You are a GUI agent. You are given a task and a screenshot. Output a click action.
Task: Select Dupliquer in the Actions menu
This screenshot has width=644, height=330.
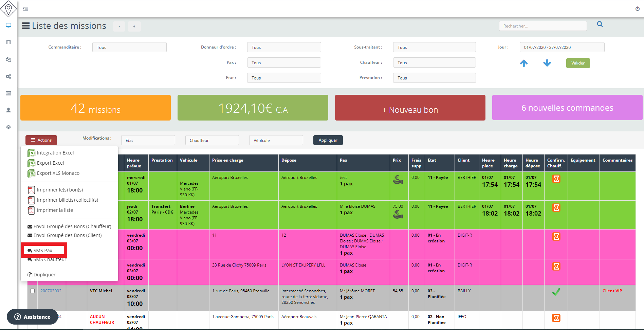pos(44,275)
